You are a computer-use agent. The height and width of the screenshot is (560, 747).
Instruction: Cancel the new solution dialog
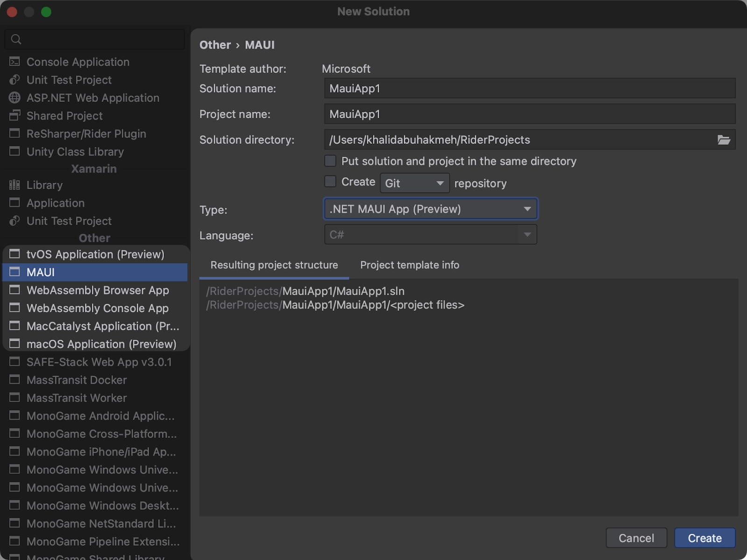pyautogui.click(x=636, y=538)
